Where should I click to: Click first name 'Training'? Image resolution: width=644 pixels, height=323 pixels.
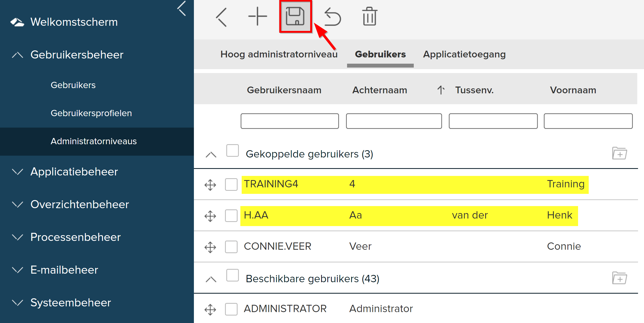(x=566, y=184)
